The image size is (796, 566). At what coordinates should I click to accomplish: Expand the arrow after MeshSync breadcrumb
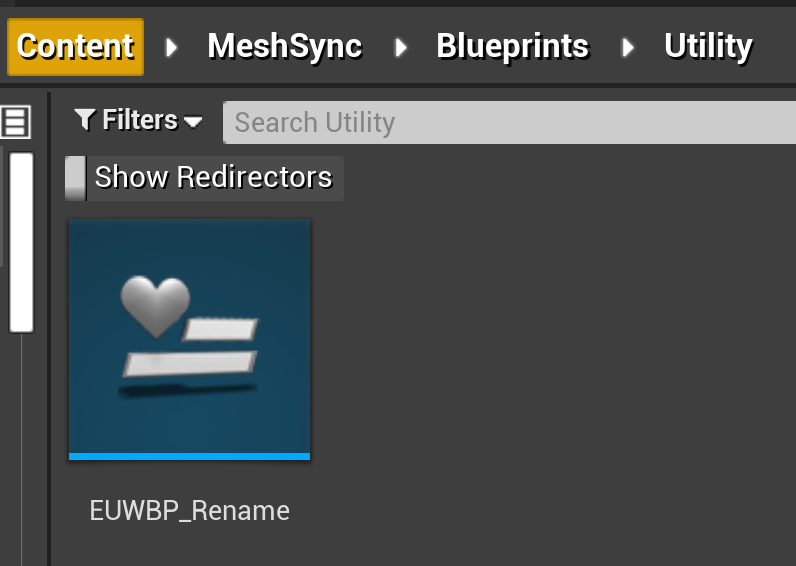(x=401, y=47)
